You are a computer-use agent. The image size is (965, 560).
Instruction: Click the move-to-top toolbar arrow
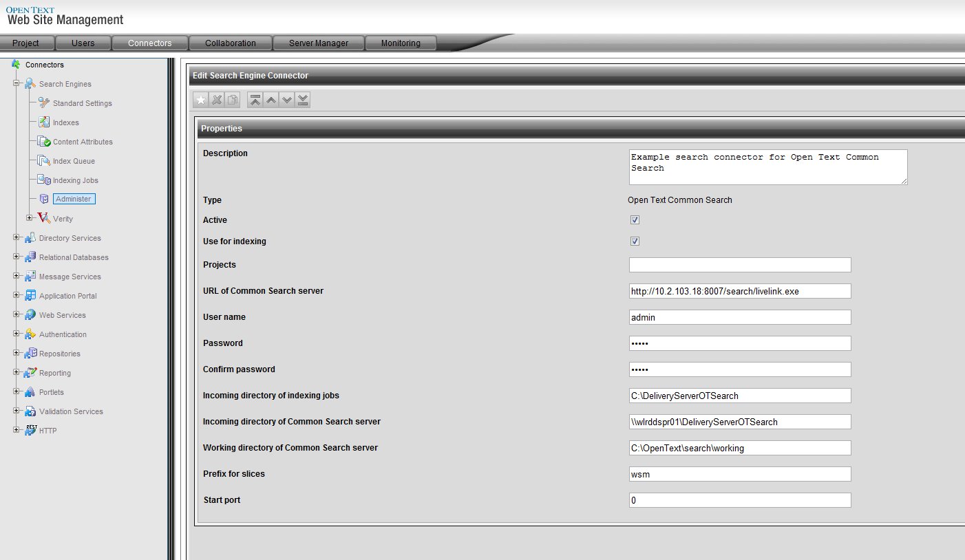click(x=255, y=100)
